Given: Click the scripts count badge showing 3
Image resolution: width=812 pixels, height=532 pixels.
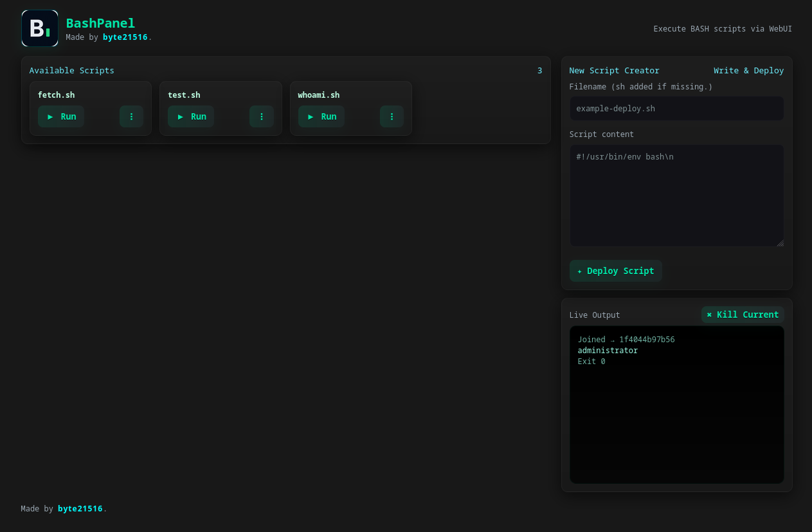Looking at the screenshot, I should point(539,71).
